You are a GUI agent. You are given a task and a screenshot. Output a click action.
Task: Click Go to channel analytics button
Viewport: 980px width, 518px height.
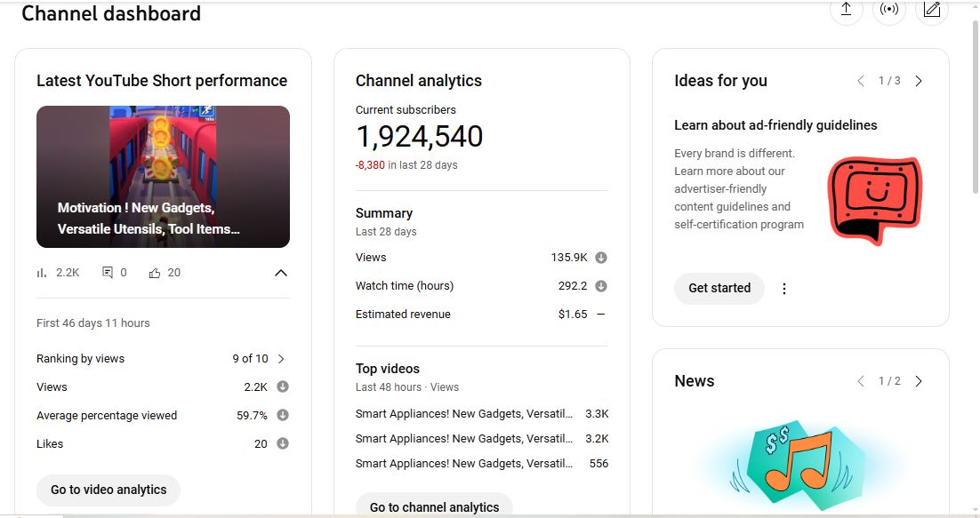pyautogui.click(x=434, y=506)
